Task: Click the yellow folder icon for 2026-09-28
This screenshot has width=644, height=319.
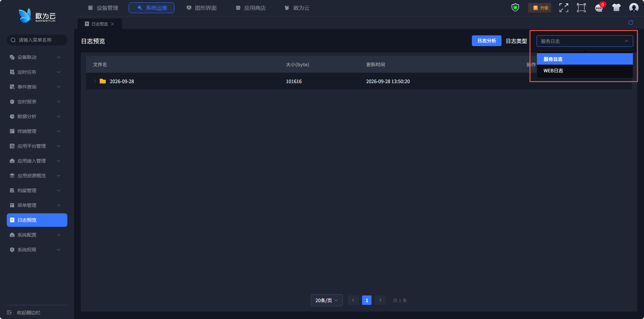Action: tap(103, 81)
